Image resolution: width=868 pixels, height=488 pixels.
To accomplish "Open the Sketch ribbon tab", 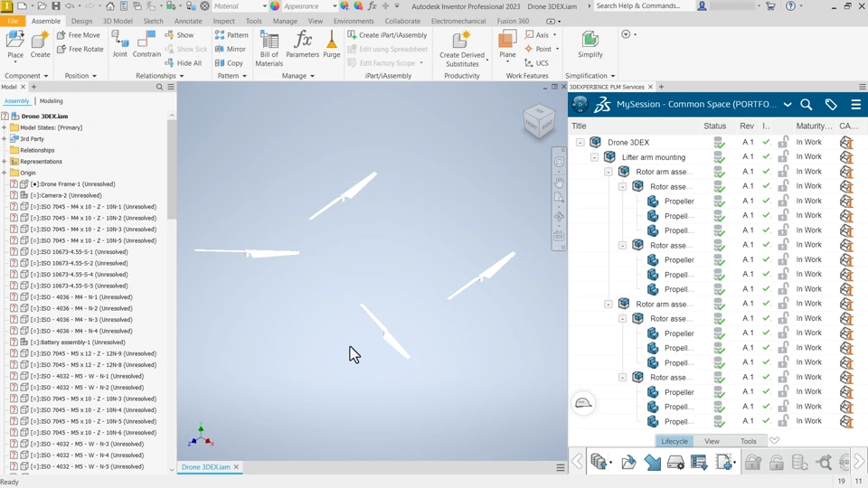I will [x=154, y=21].
